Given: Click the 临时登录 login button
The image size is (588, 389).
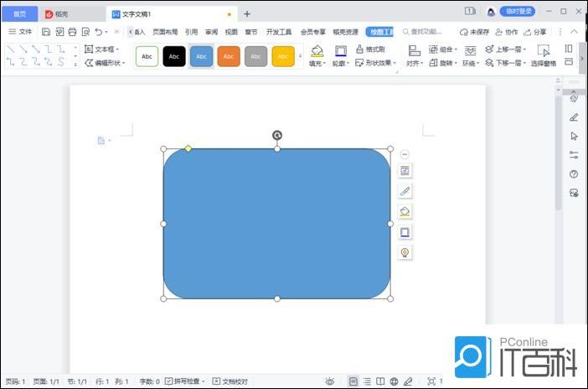Looking at the screenshot, I should (x=517, y=11).
